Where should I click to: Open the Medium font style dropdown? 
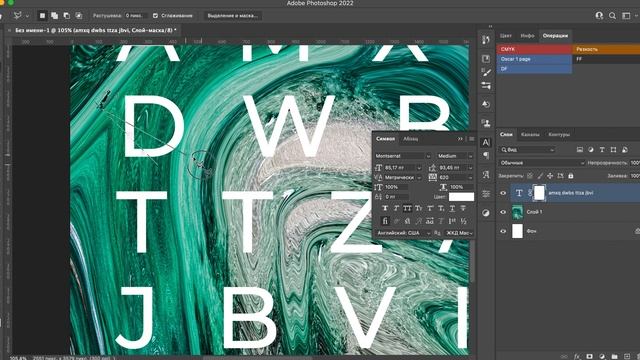[455, 156]
